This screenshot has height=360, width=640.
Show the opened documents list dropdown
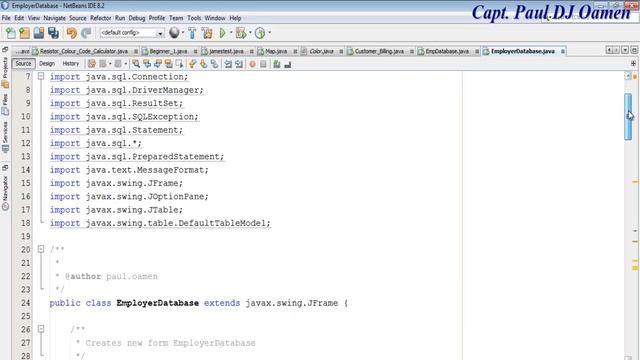pos(625,50)
